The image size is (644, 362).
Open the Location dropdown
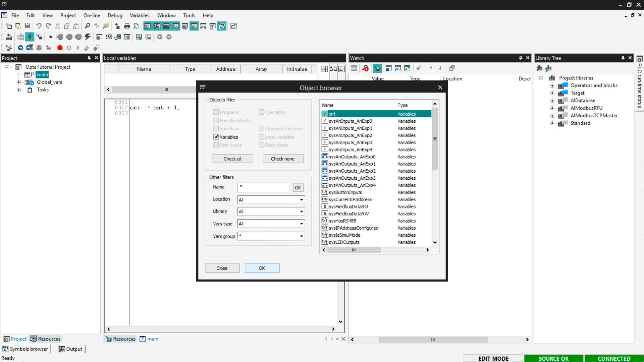tap(271, 200)
